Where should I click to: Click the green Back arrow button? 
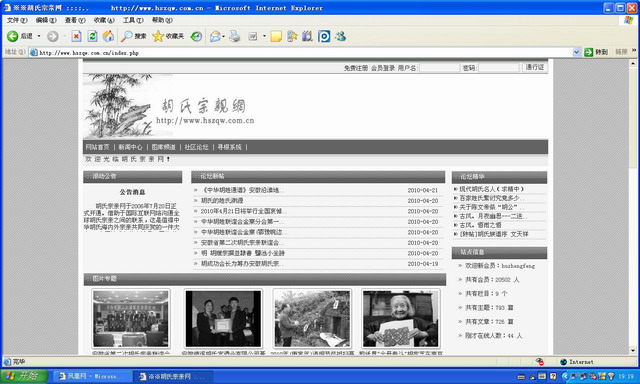13,36
